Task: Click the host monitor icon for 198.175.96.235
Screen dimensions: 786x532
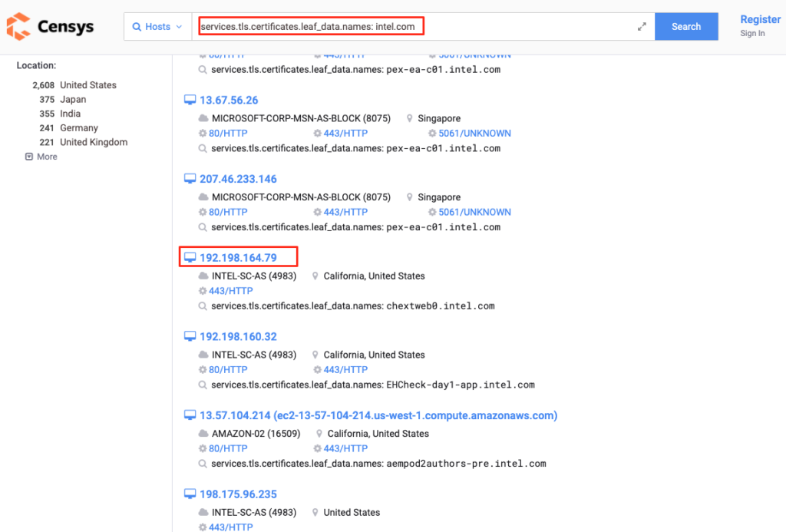Action: point(190,494)
